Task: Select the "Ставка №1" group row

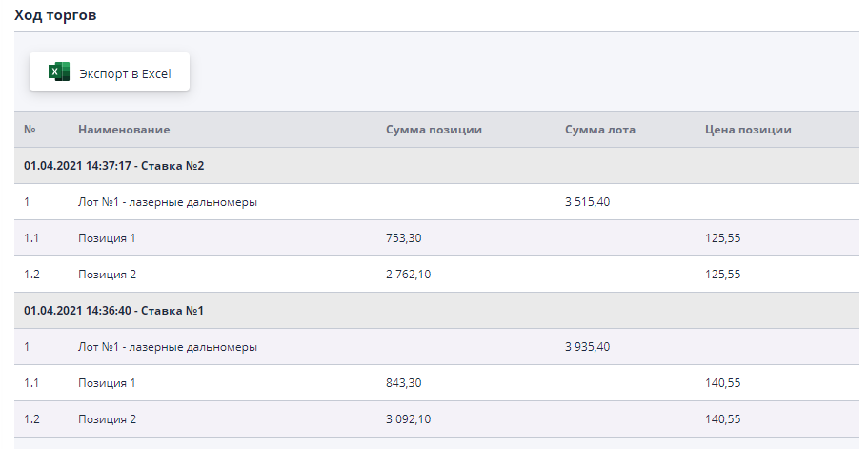Action: 114,311
